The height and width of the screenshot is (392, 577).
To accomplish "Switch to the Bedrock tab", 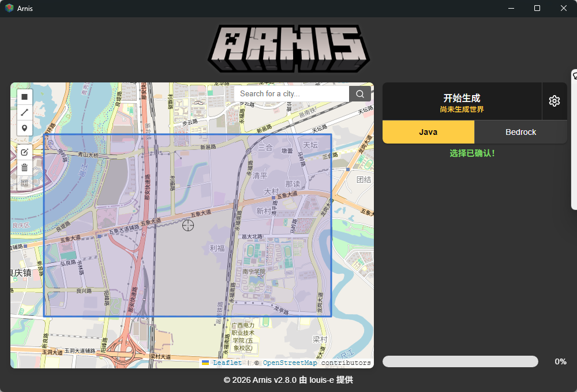I will [x=520, y=132].
